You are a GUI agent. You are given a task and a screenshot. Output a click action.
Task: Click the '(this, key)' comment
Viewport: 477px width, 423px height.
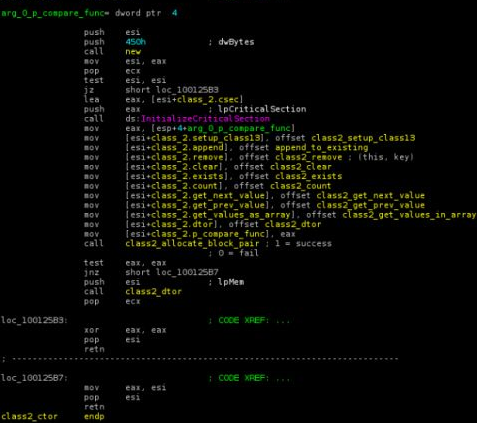pyautogui.click(x=386, y=157)
